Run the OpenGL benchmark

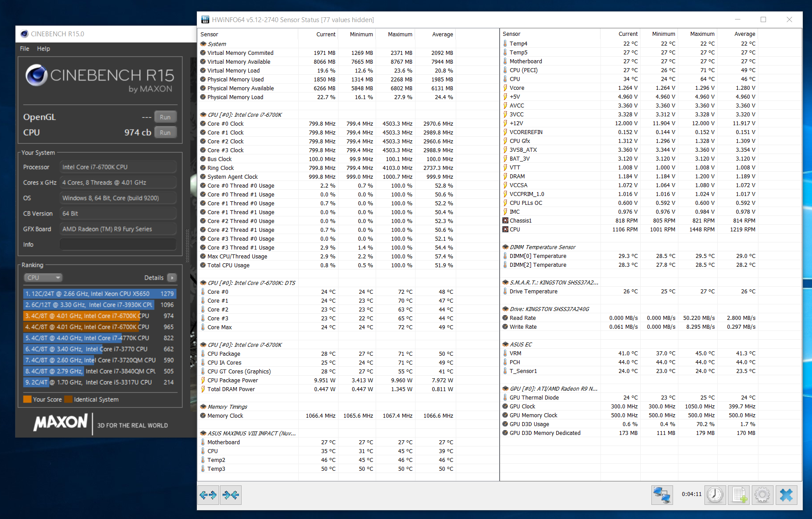(x=165, y=117)
